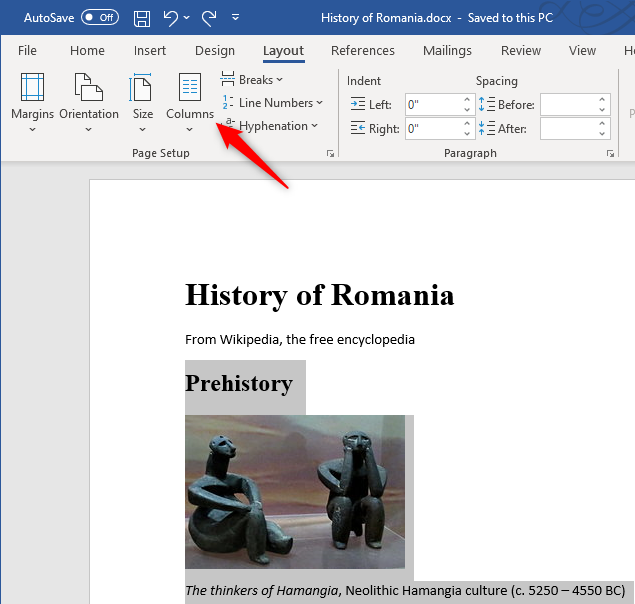
Task: Decrease the Indent Left value
Action: point(467,110)
